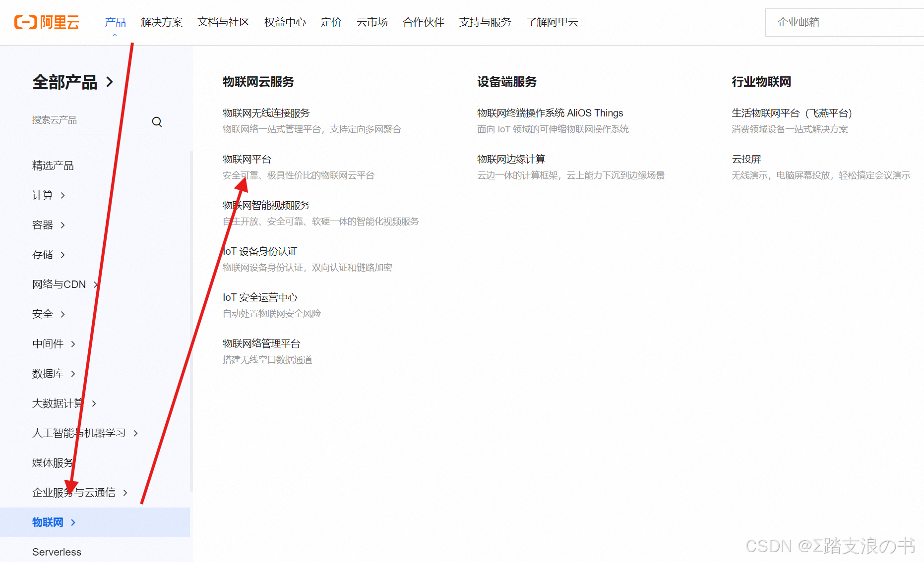
Task: Select 企业服务与云通信 category
Action: (74, 493)
